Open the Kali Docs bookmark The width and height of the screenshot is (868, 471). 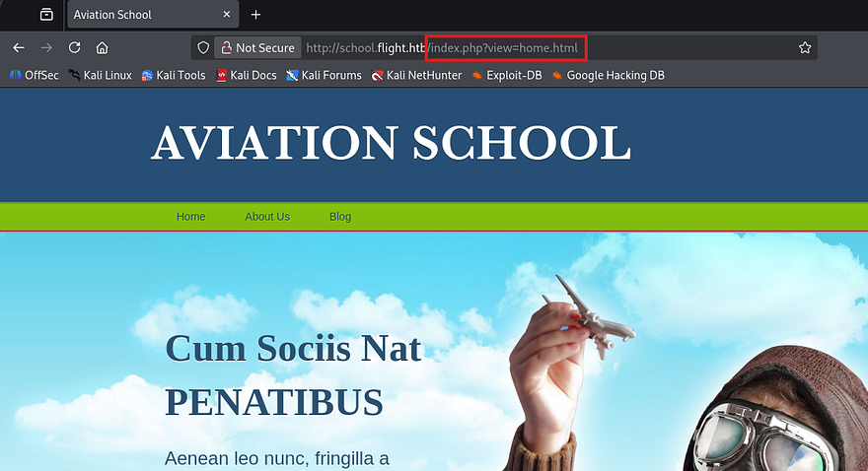click(246, 75)
